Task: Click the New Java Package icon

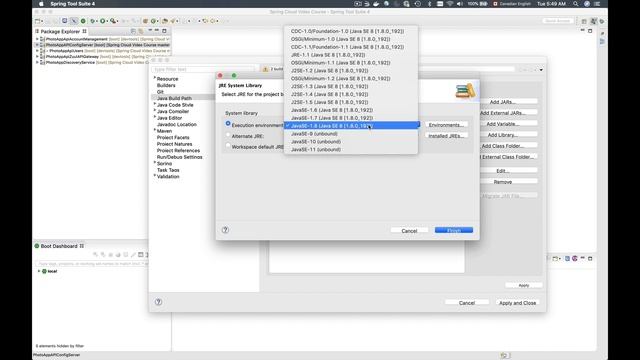Action: 145,21
